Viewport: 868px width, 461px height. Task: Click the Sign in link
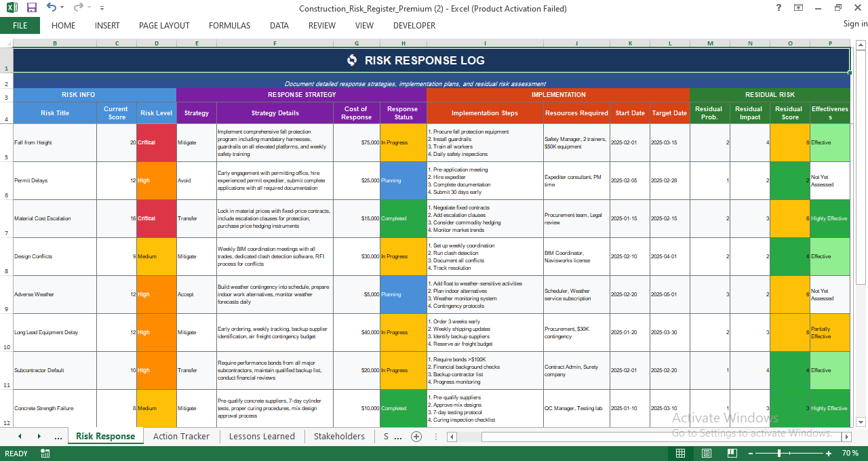click(x=855, y=24)
